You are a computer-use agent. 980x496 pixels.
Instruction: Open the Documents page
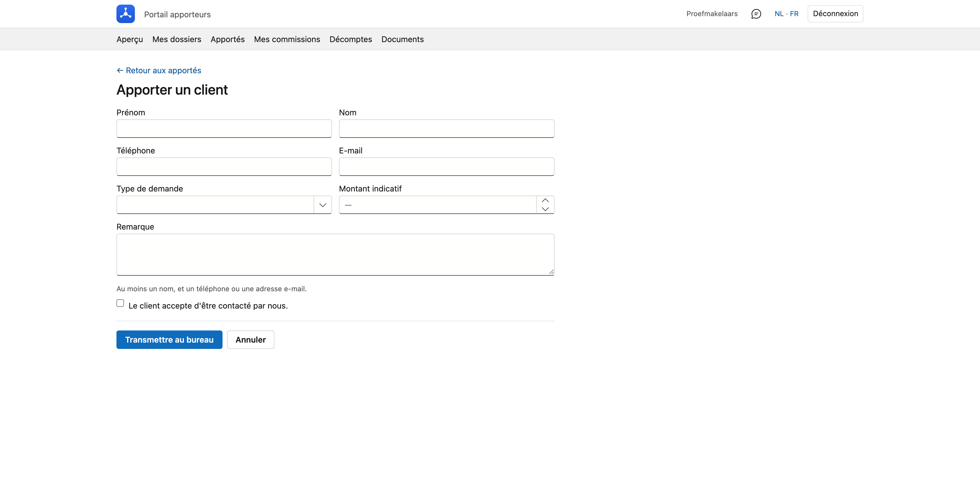click(x=402, y=39)
